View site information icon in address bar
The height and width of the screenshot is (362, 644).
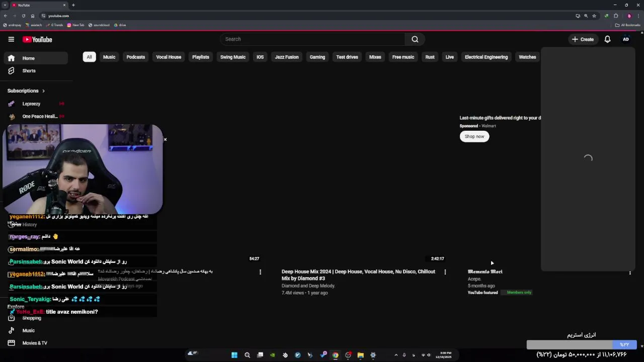43,16
